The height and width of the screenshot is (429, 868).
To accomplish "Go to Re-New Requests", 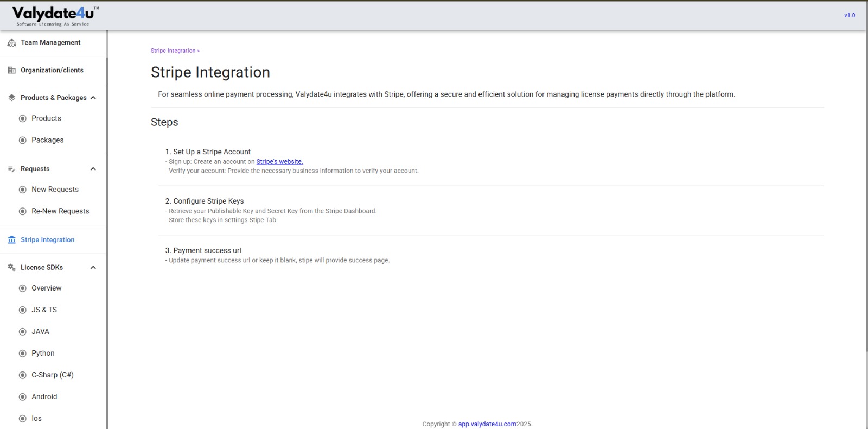I will coord(60,211).
